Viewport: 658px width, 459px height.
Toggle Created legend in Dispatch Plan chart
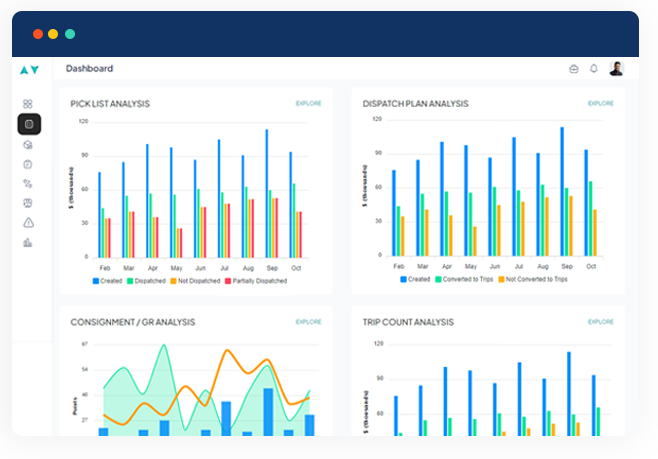[415, 279]
